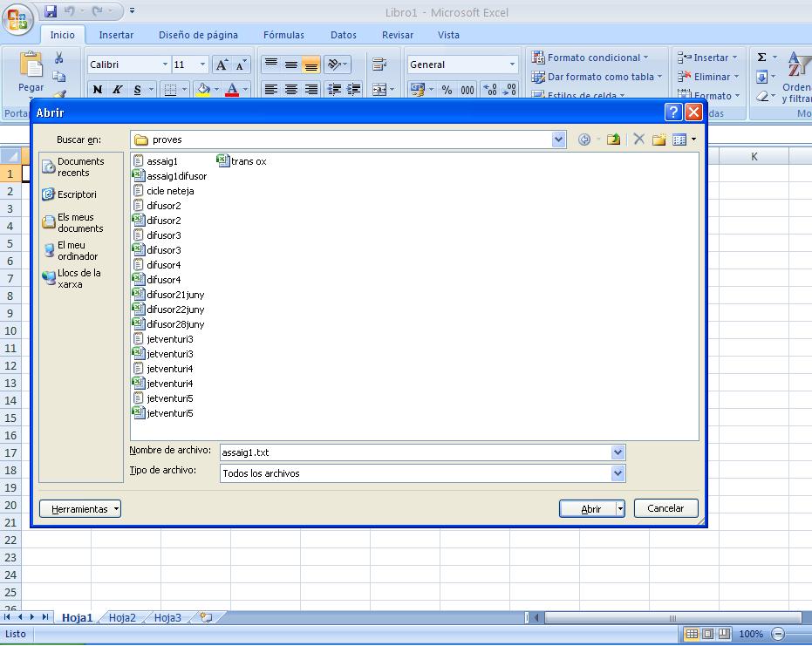Screen dimensions: 812x646
Task: Align cell text left
Action: tap(271, 90)
